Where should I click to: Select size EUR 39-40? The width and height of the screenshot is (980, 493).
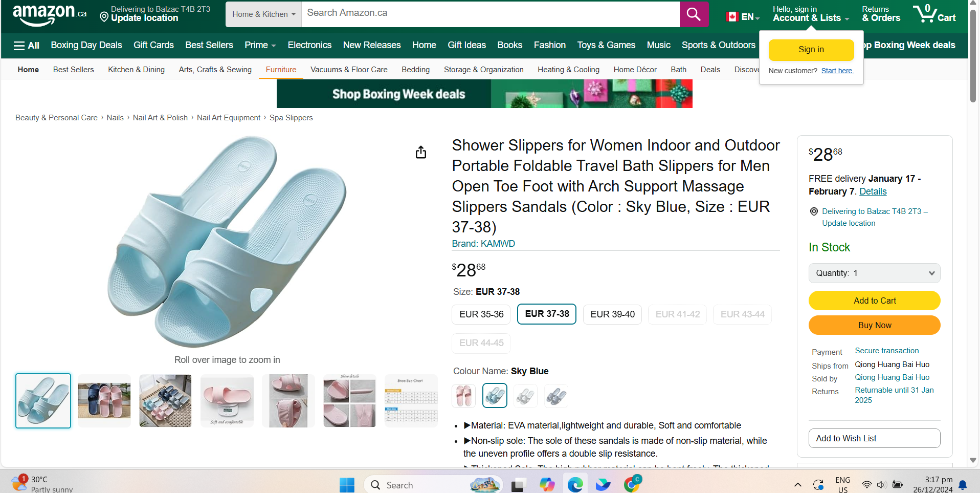[612, 314]
